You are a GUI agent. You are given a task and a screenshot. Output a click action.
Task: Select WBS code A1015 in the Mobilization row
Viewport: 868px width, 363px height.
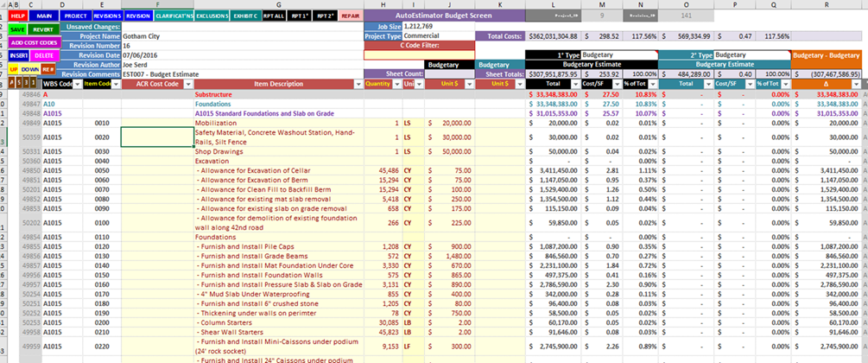62,123
